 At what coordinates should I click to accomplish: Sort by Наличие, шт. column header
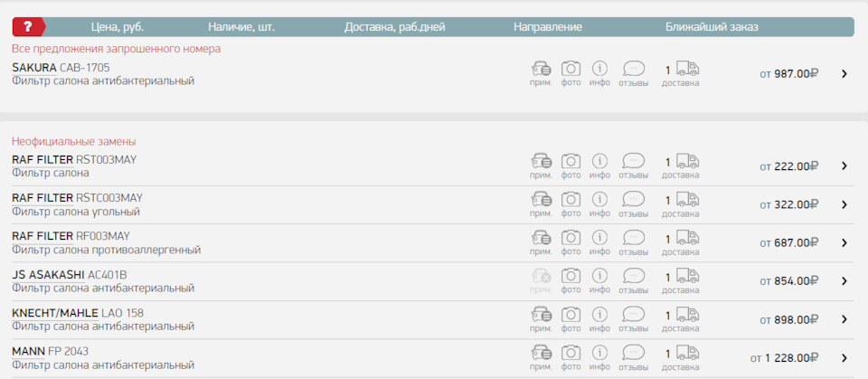click(241, 26)
